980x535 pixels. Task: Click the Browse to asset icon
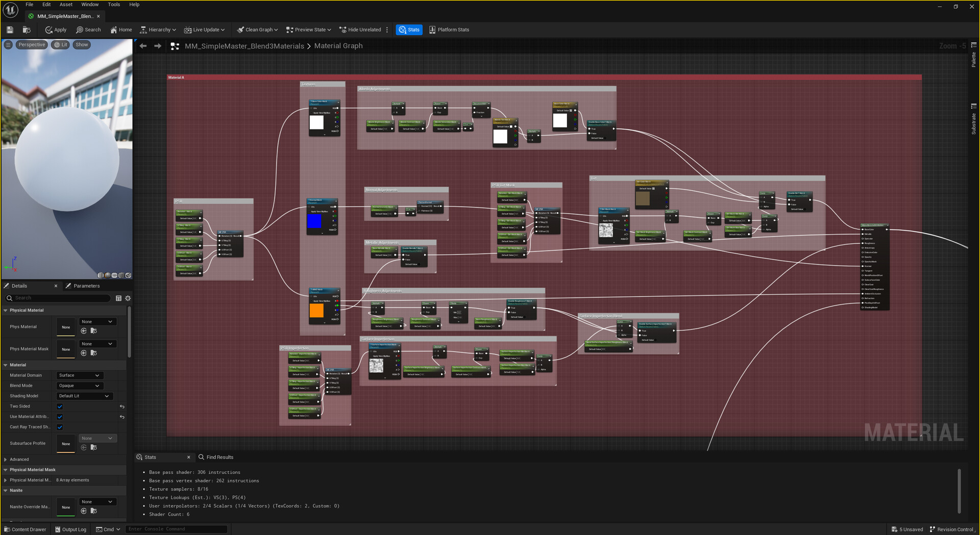[x=27, y=30]
